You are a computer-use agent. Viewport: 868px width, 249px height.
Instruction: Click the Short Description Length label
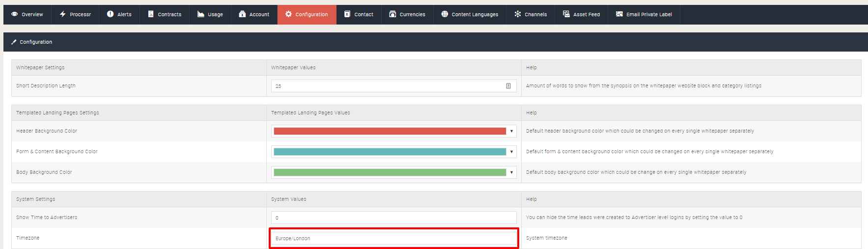point(46,86)
